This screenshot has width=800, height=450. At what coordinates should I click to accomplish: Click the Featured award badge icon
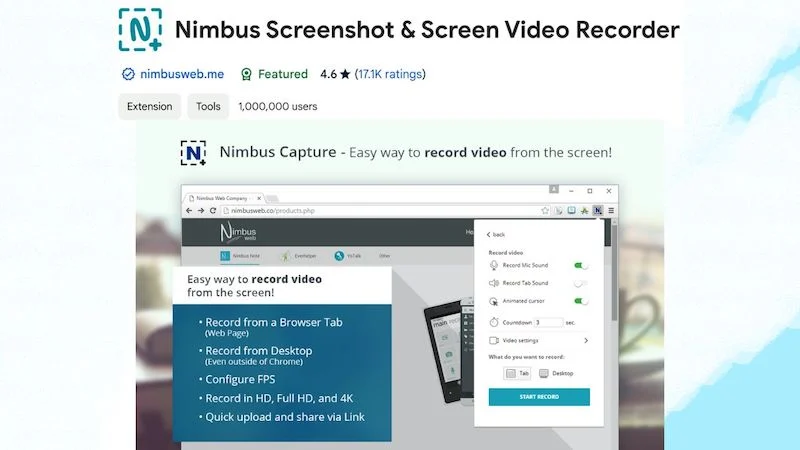pyautogui.click(x=246, y=74)
